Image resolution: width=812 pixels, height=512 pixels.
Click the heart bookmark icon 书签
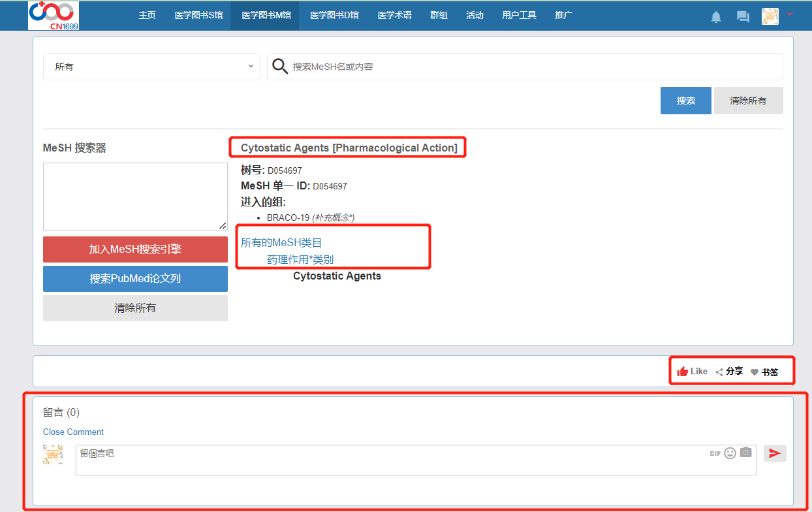click(x=755, y=372)
